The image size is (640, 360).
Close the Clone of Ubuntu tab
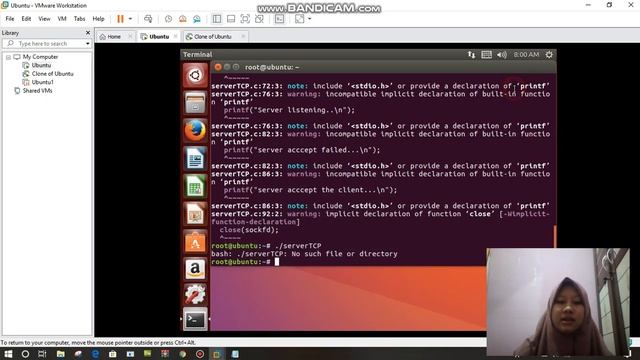click(243, 37)
